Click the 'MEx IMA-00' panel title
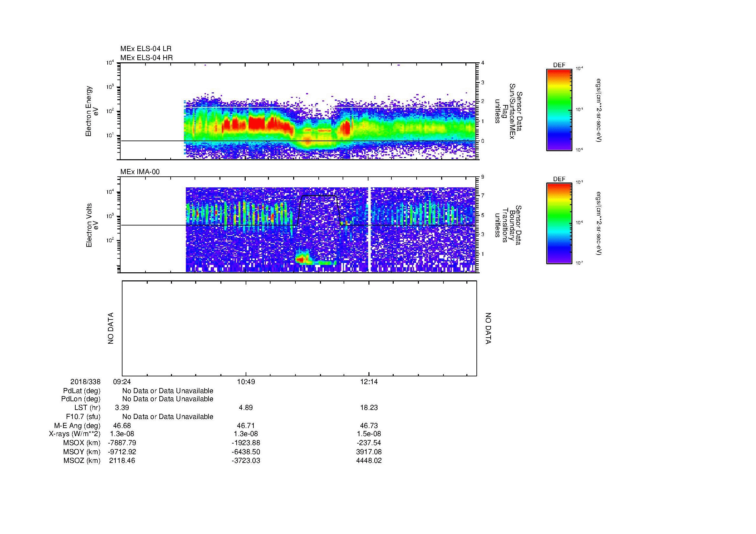 click(140, 172)
